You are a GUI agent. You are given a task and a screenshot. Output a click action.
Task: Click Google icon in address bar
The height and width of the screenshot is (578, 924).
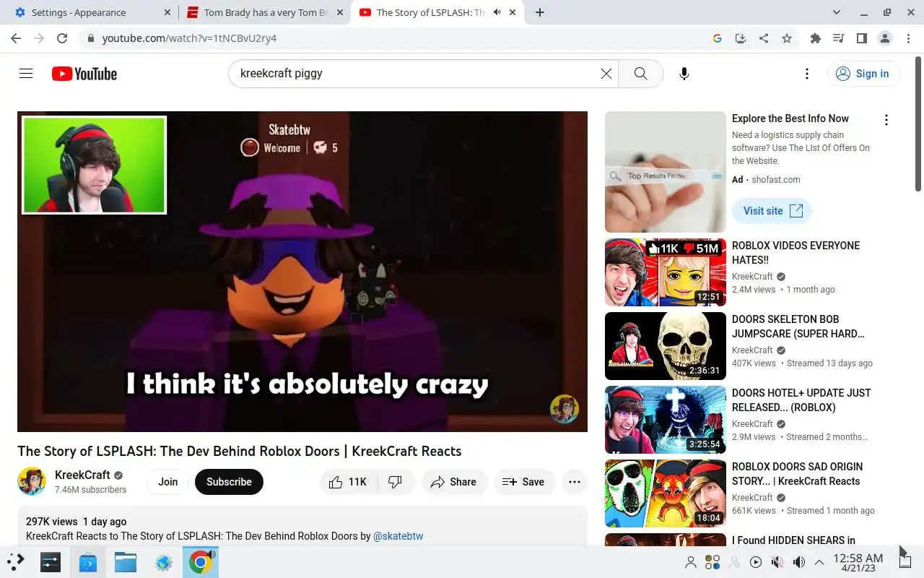coord(718,38)
